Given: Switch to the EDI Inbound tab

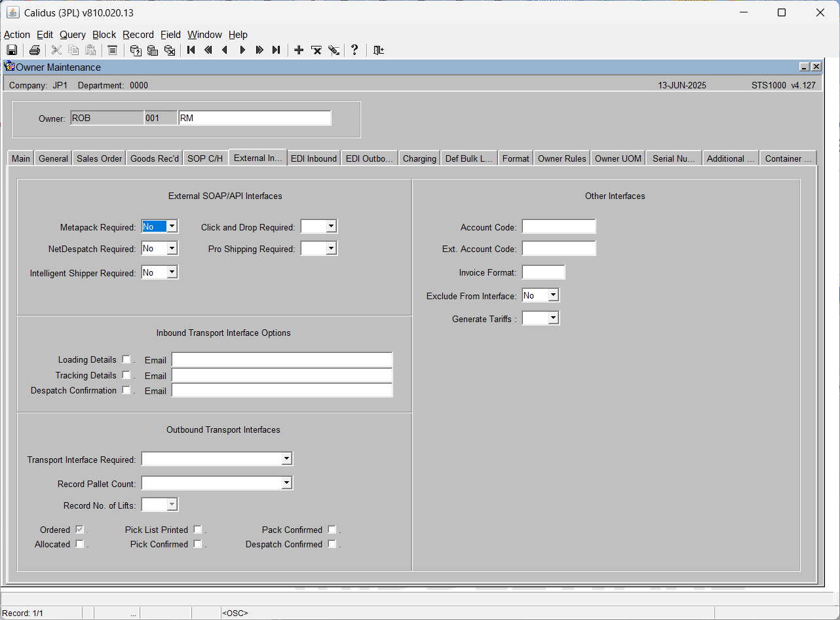Looking at the screenshot, I should 314,158.
